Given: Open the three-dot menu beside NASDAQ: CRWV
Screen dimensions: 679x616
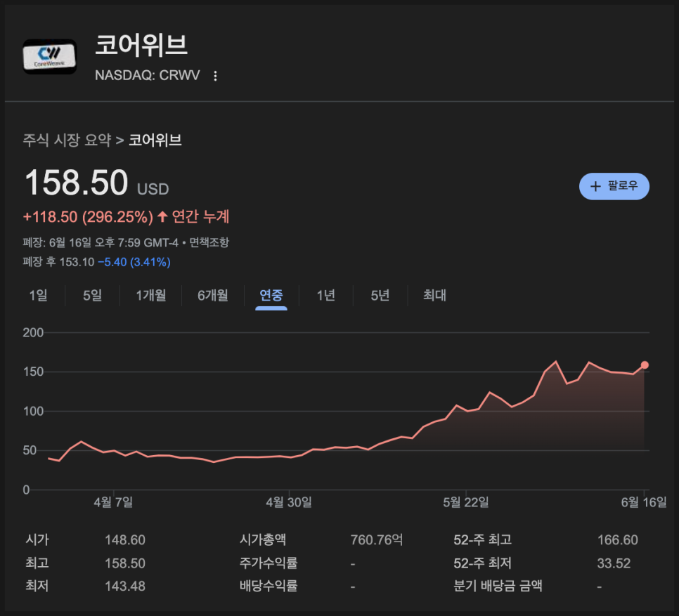Looking at the screenshot, I should point(215,76).
